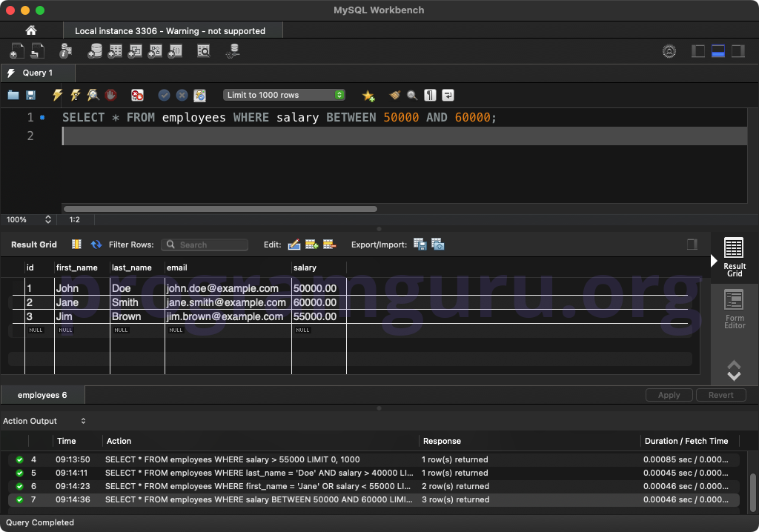Toggle invisible characters pilcrow icon
The height and width of the screenshot is (532, 759).
[x=431, y=95]
